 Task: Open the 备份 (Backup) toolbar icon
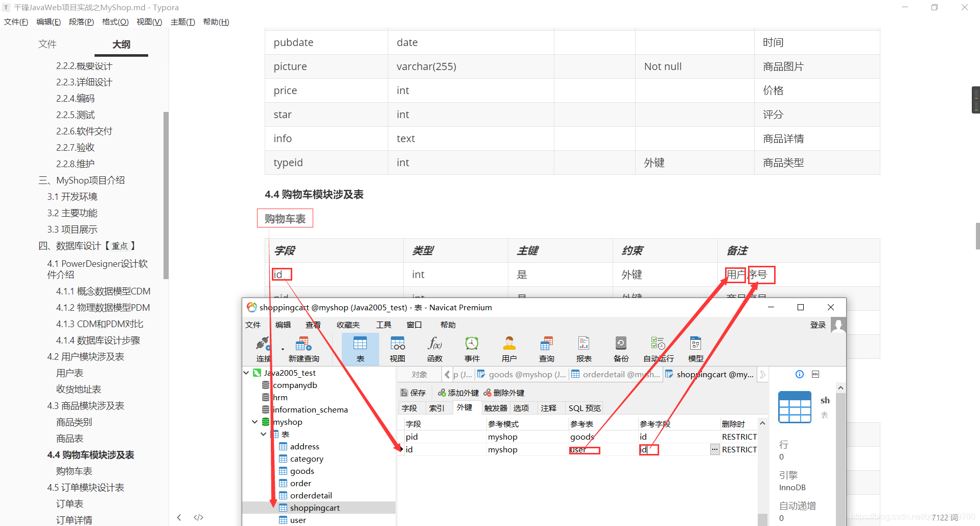621,349
